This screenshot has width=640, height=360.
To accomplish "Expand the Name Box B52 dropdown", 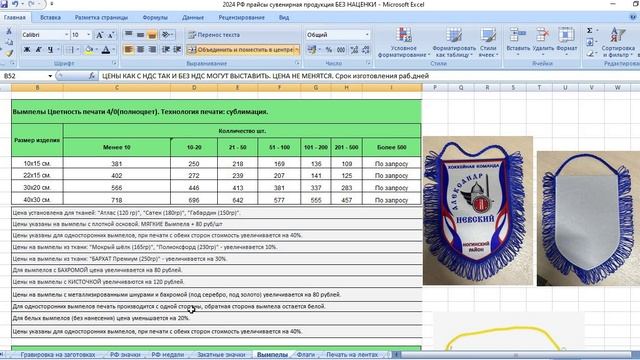I will pos(50,76).
